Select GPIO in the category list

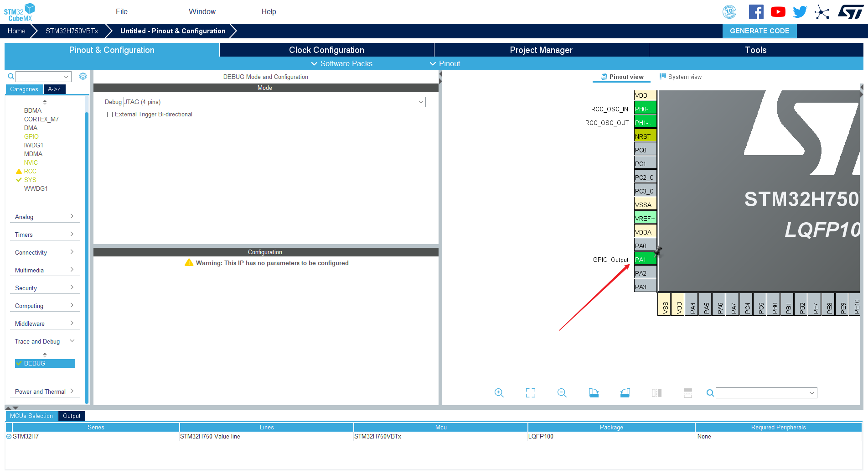pos(31,136)
